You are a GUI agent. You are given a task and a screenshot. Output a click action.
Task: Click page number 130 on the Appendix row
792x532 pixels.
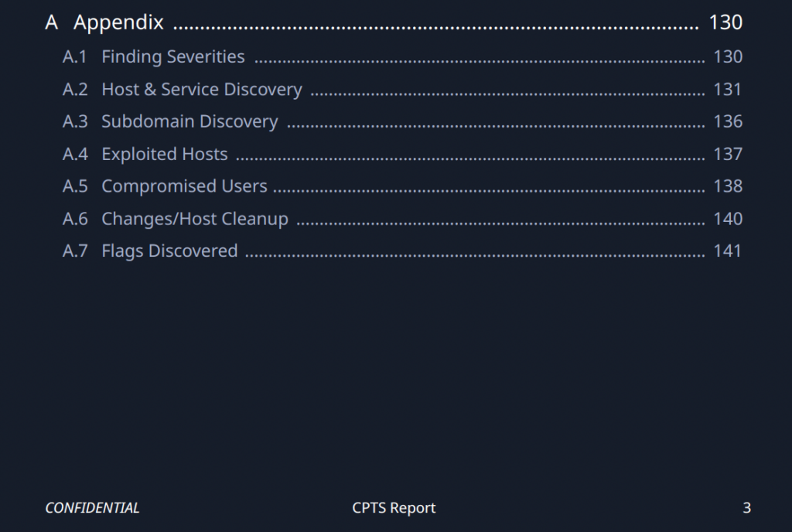(725, 22)
